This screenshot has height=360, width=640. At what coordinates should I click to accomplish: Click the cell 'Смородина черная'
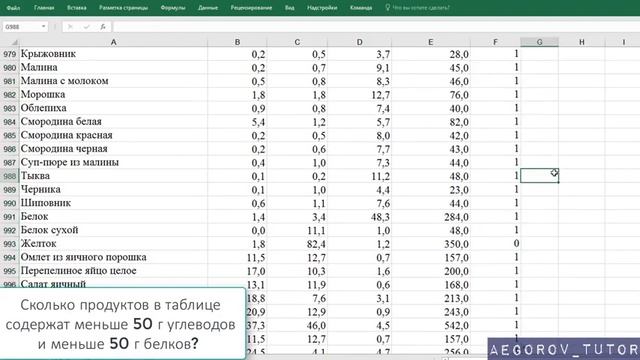coord(113,149)
